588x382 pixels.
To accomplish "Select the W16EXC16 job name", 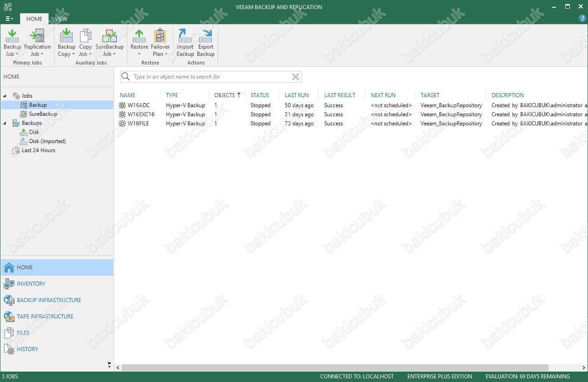I will click(x=141, y=114).
